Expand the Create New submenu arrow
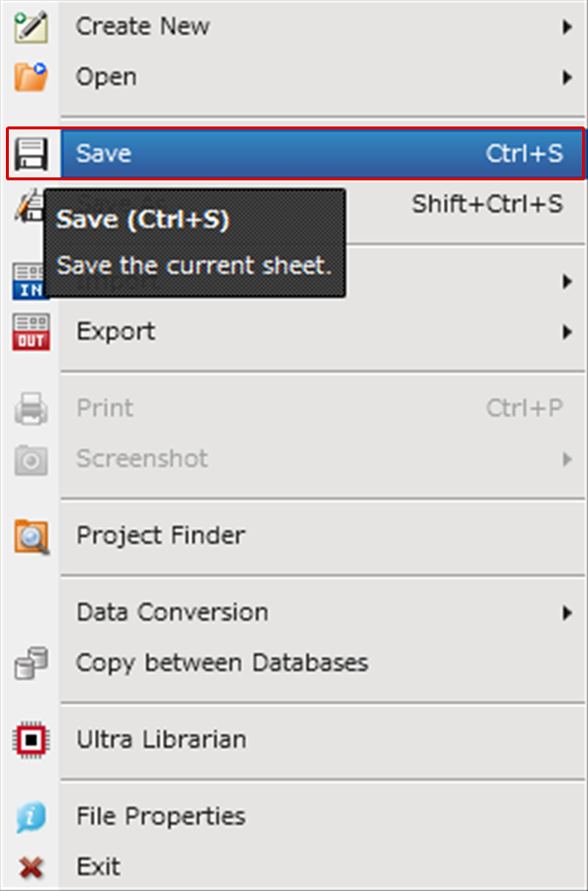This screenshot has height=891, width=588. (x=566, y=26)
